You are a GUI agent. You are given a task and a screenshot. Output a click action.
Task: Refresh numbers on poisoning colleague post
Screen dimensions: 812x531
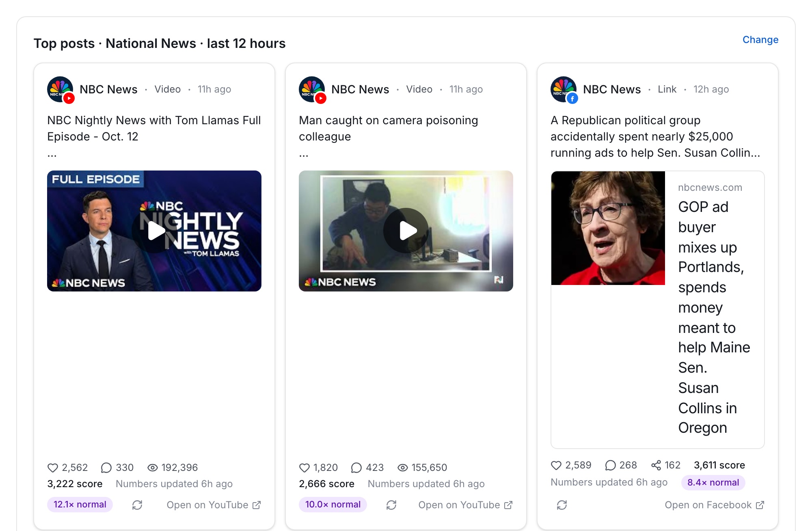(391, 505)
